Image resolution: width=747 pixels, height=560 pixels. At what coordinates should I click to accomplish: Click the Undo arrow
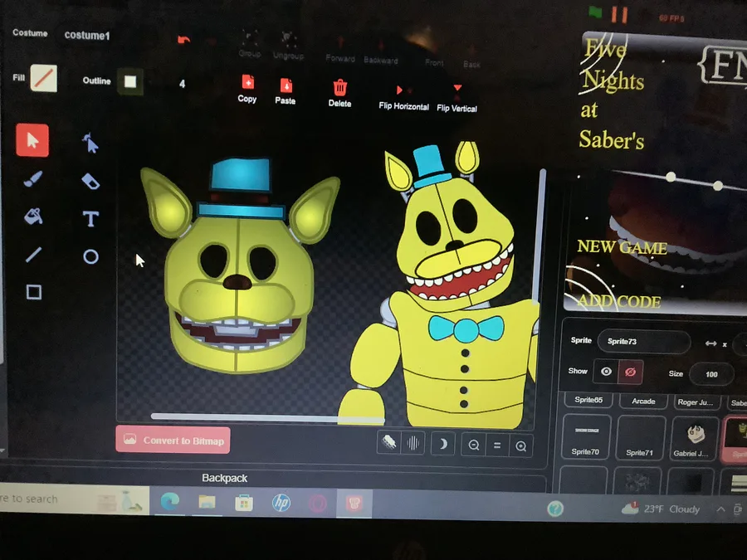tap(184, 40)
